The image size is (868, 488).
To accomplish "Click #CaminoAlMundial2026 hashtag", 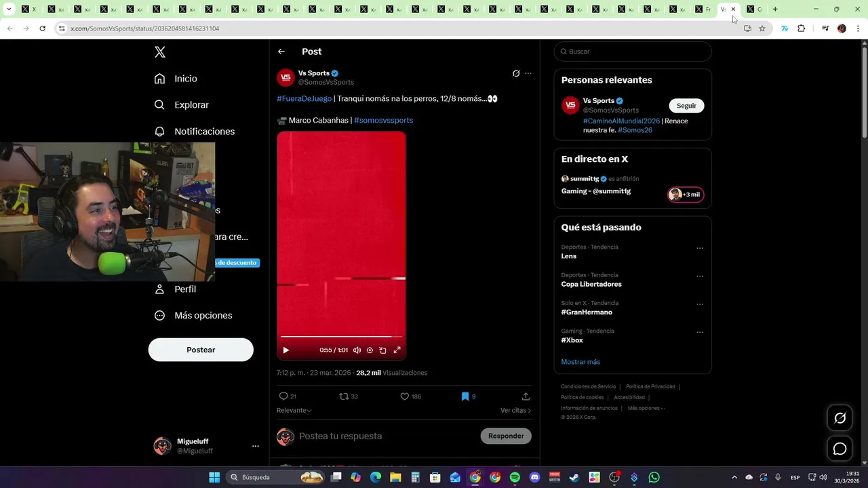I will tap(621, 121).
